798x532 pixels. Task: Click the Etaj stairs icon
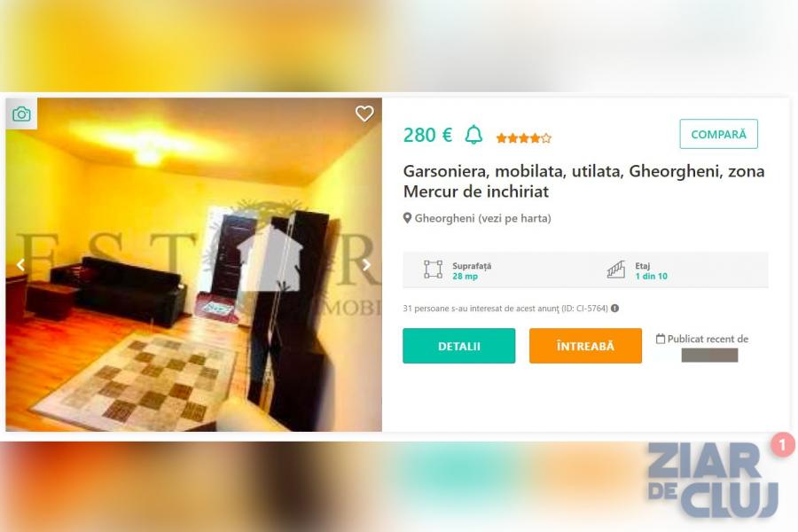616,270
